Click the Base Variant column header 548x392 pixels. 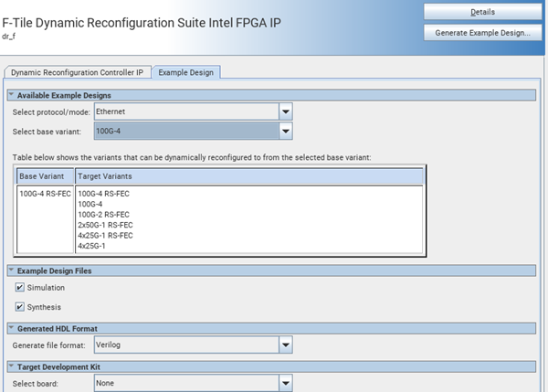tap(46, 176)
